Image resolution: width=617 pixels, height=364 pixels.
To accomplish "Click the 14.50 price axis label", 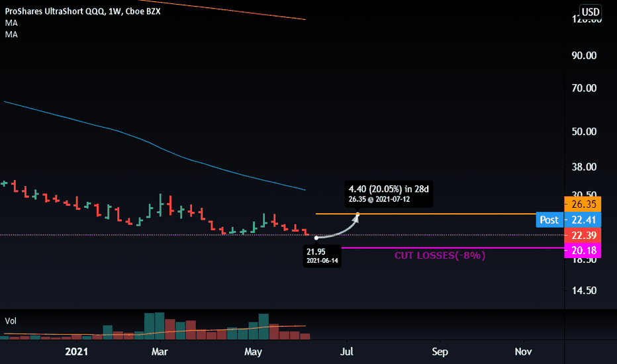I will pyautogui.click(x=584, y=291).
